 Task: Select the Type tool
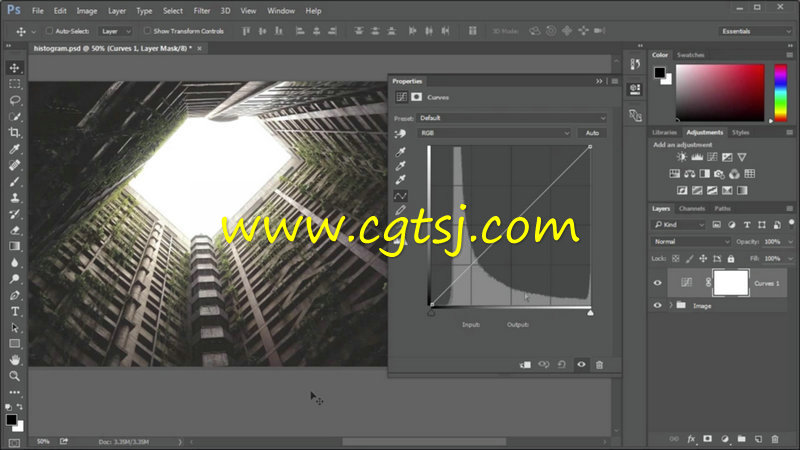(14, 311)
